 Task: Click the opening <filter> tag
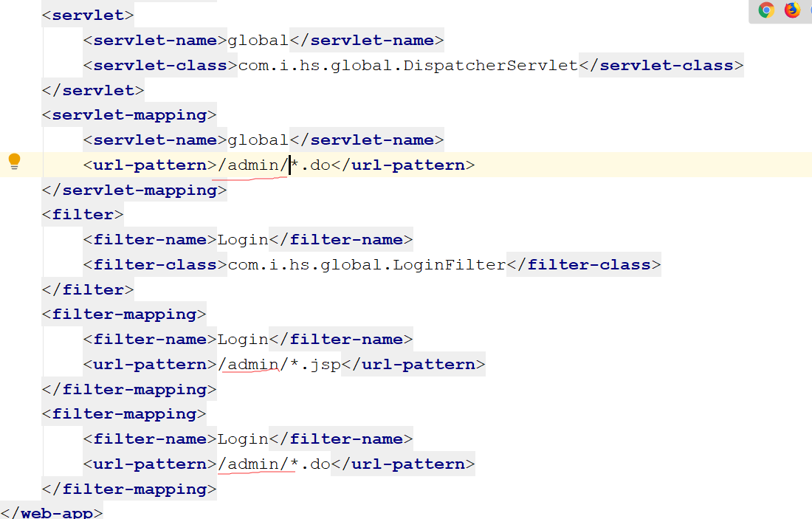pyautogui.click(x=83, y=214)
